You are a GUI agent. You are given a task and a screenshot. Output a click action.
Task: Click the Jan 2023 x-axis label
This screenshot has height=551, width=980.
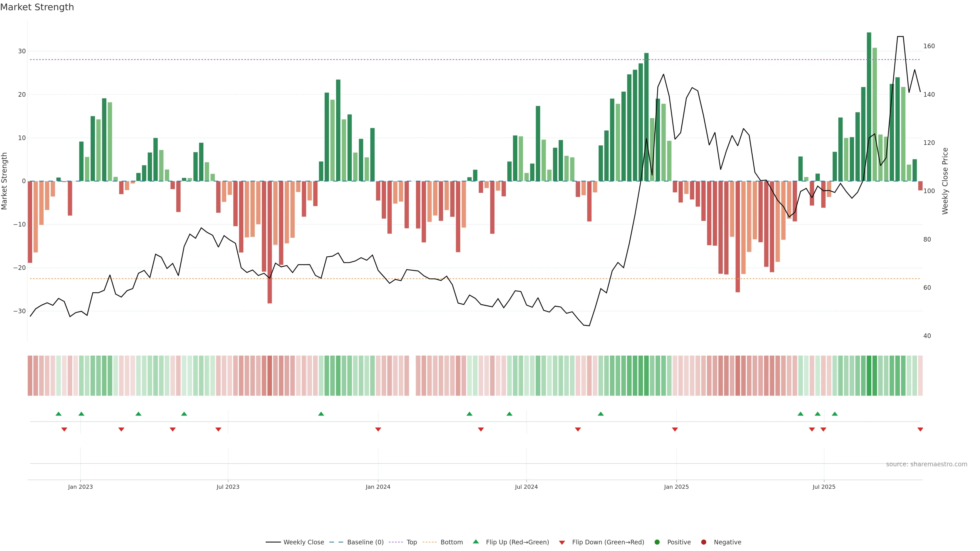(80, 487)
